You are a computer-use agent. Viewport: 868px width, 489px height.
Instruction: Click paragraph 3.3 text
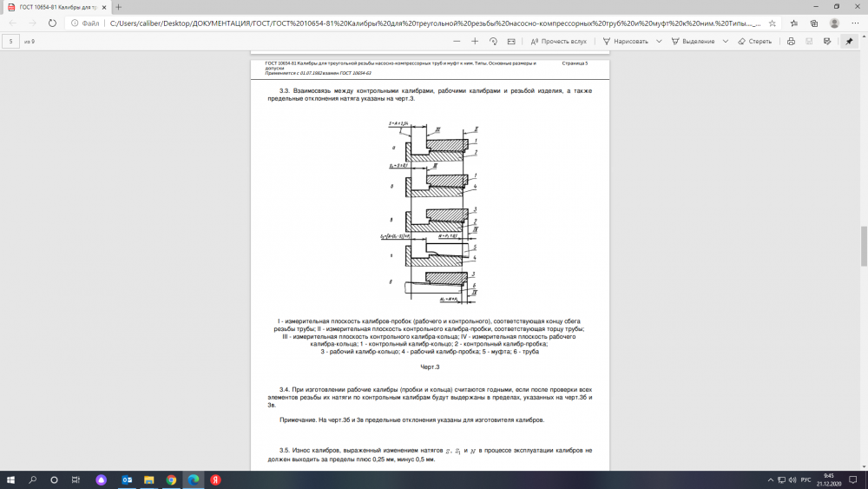[x=431, y=95]
